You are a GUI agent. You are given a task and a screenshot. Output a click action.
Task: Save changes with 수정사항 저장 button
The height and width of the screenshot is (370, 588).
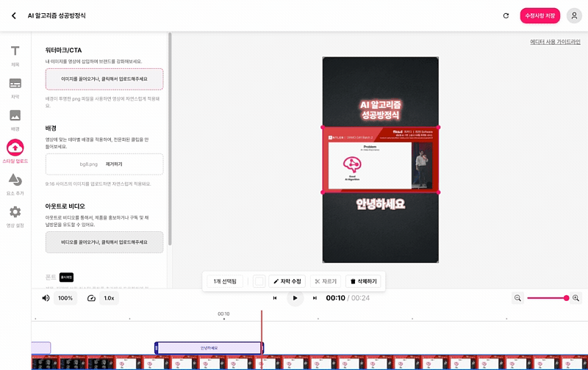[x=539, y=15]
